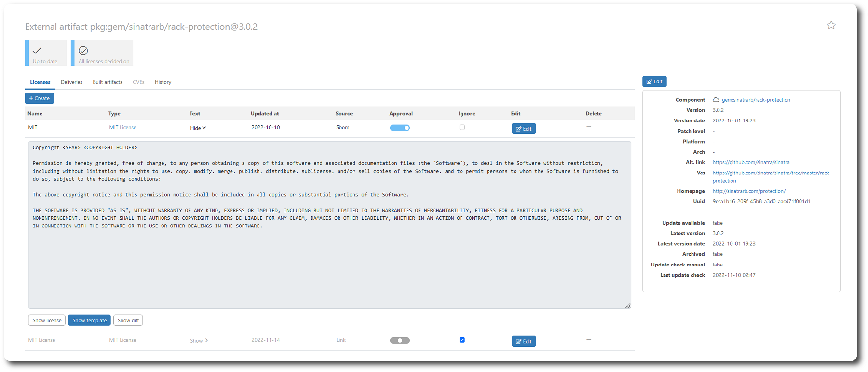
Task: Toggle approval switch for MIT license
Action: (x=400, y=128)
